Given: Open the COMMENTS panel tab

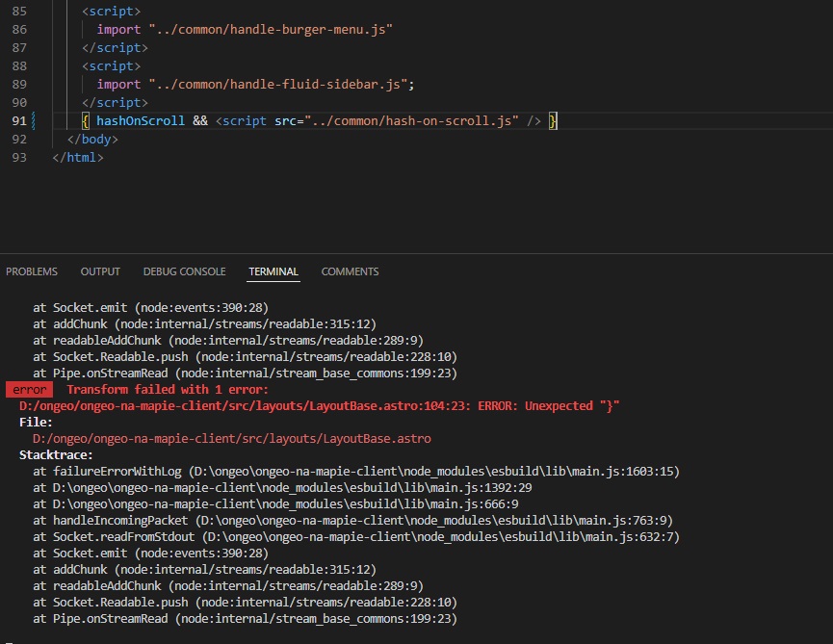Looking at the screenshot, I should pos(350,271).
